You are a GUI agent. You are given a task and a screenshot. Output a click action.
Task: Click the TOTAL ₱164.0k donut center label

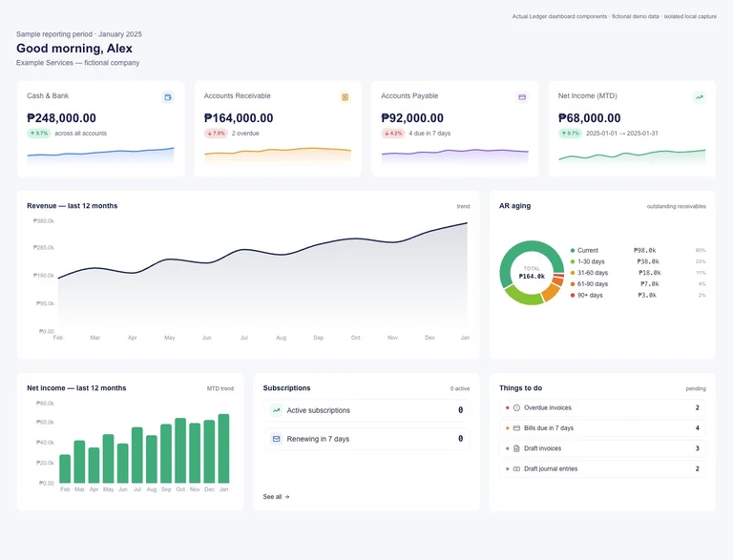pos(532,273)
